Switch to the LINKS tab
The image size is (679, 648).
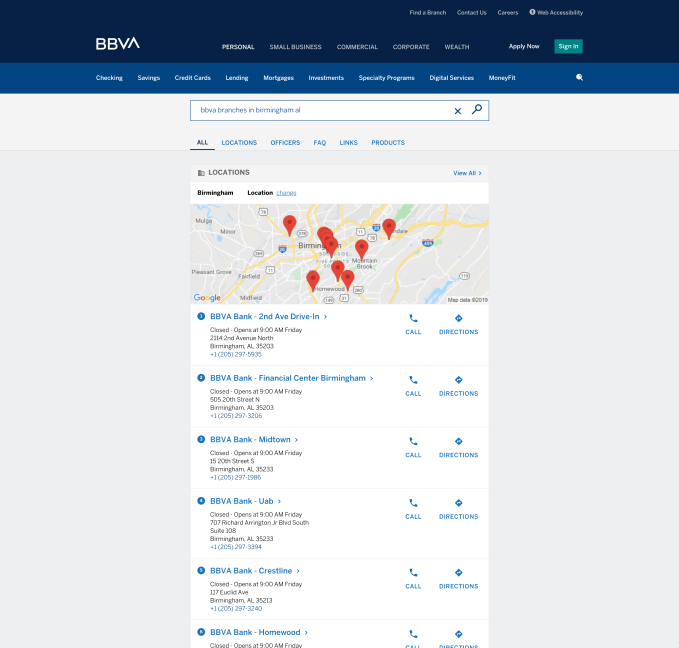click(349, 143)
